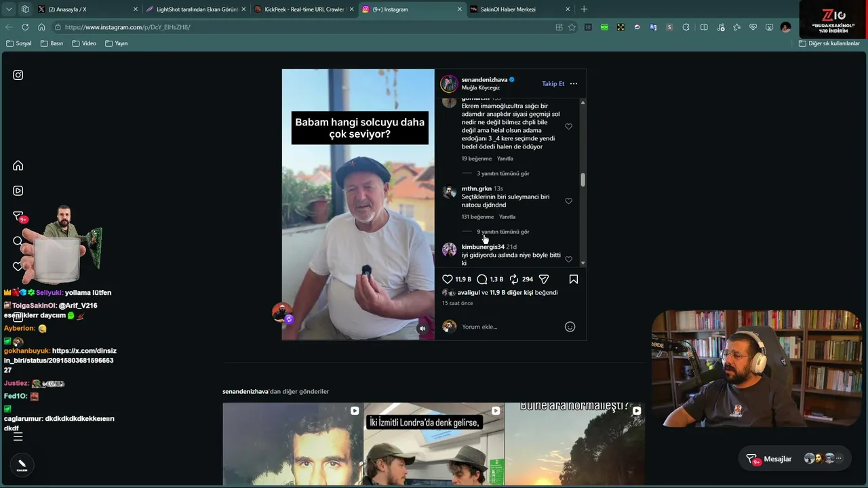The image size is (868, 488).
Task: Open the tab list dropdown arrow
Action: pyautogui.click(x=9, y=9)
